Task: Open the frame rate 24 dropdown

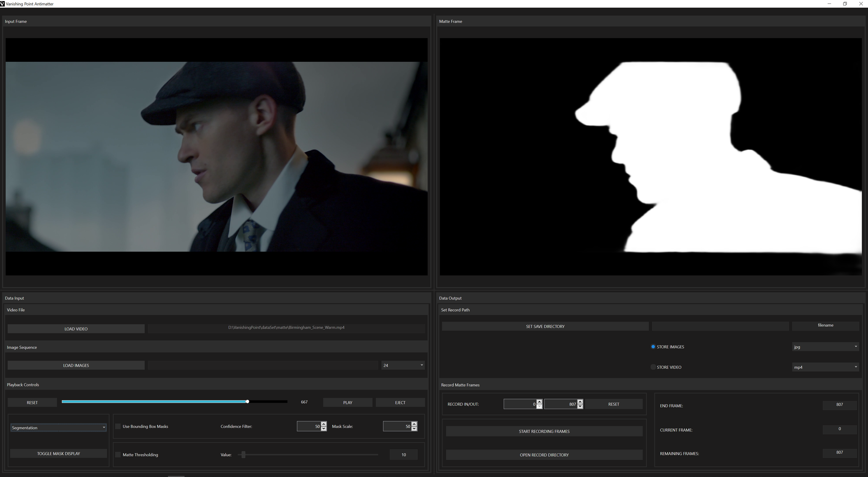Action: [x=403, y=365]
